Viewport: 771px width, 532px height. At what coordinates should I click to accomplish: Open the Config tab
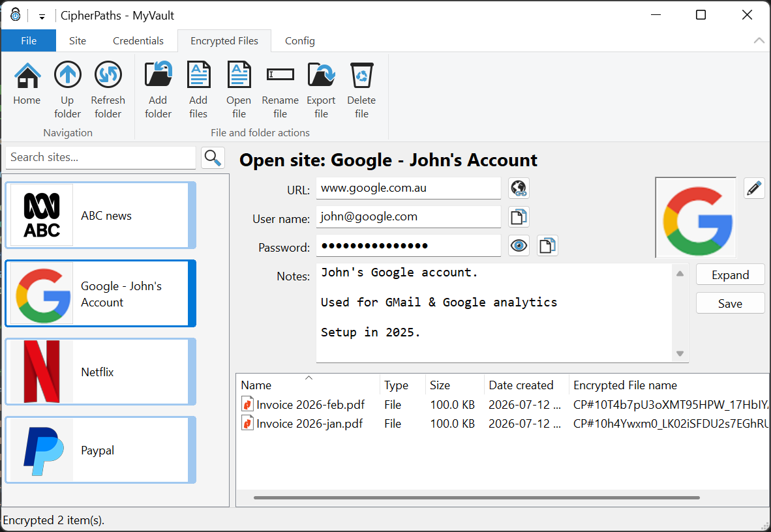tap(300, 41)
